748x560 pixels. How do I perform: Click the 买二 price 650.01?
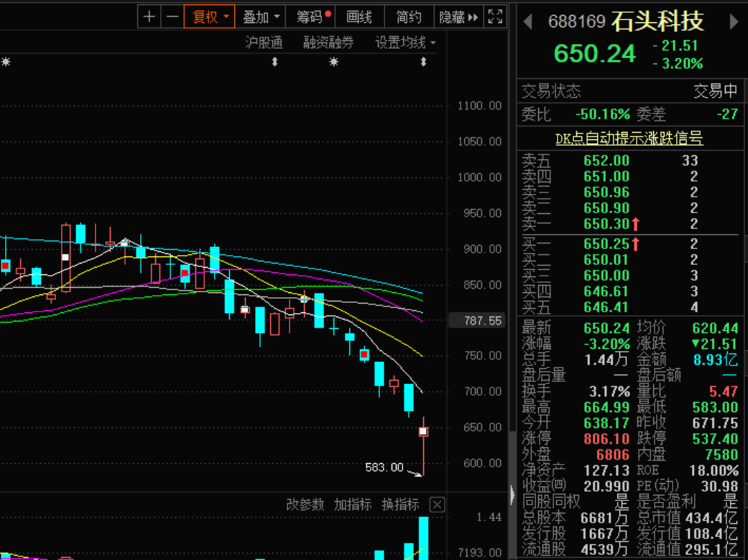point(606,260)
